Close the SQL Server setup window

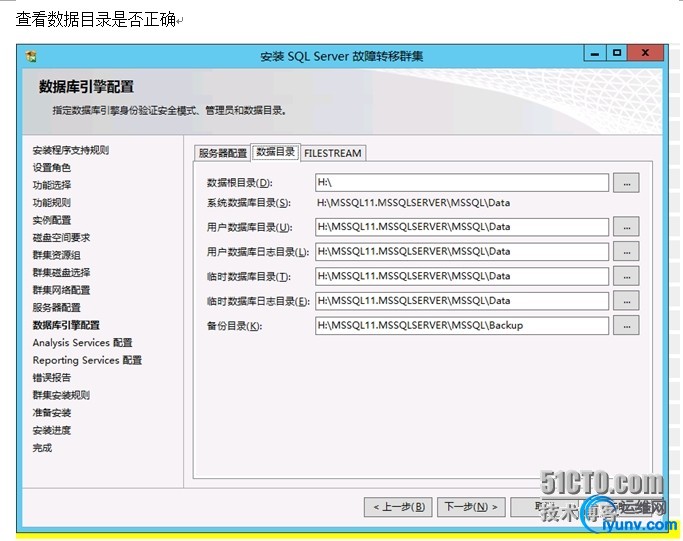tap(645, 53)
